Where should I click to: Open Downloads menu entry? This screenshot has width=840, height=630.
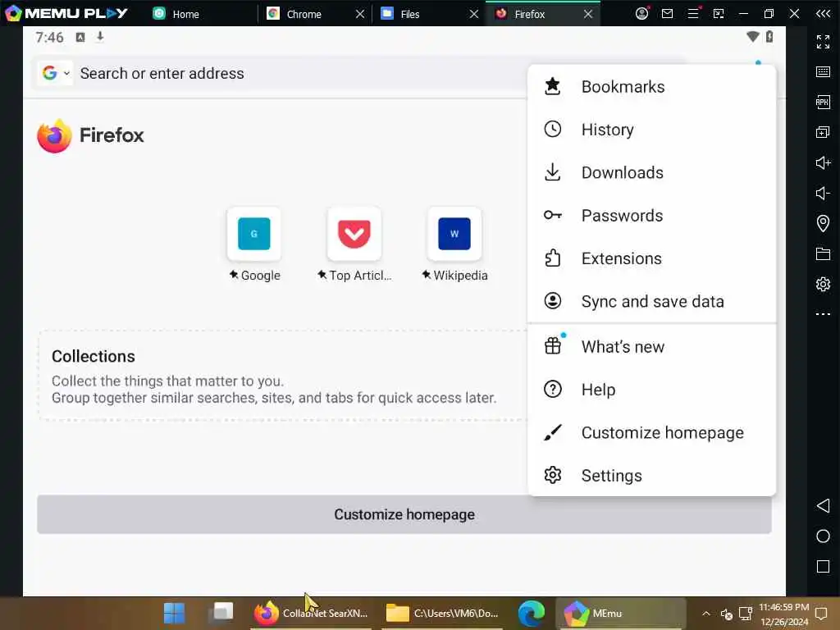651,172
